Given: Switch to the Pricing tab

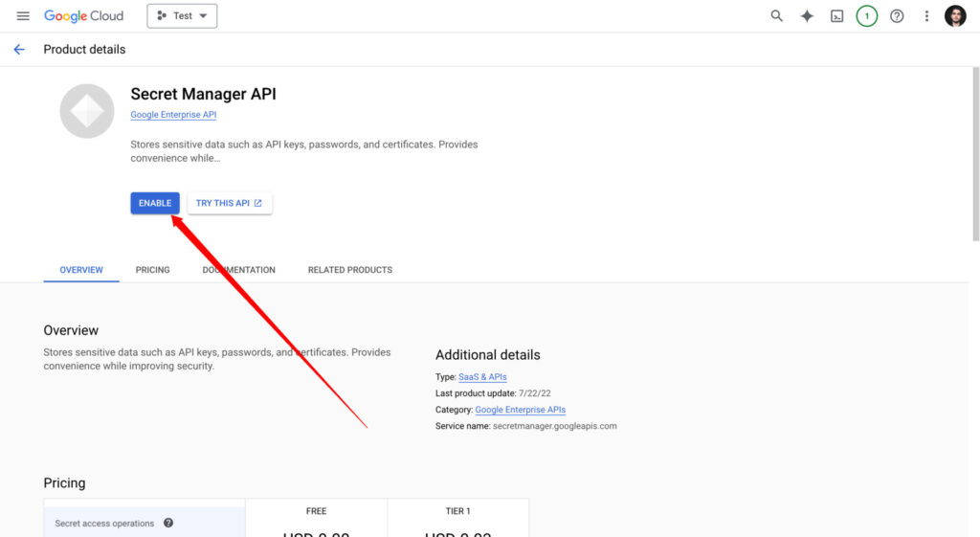Looking at the screenshot, I should coord(152,270).
